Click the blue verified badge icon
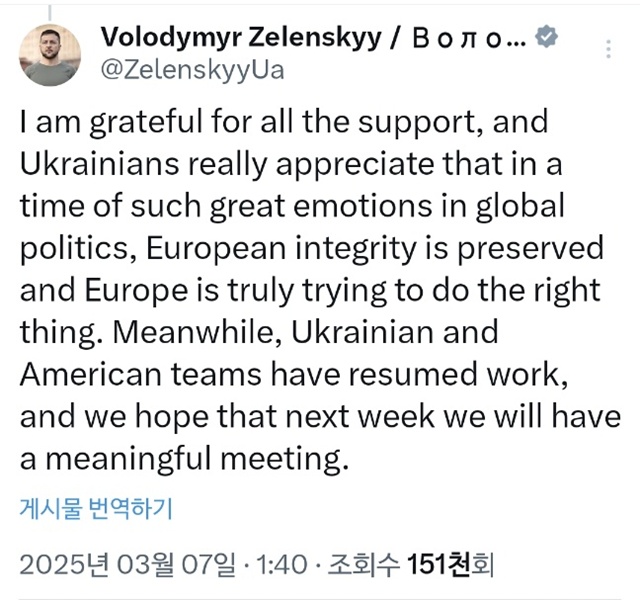This screenshot has height=600, width=640. coord(546,37)
